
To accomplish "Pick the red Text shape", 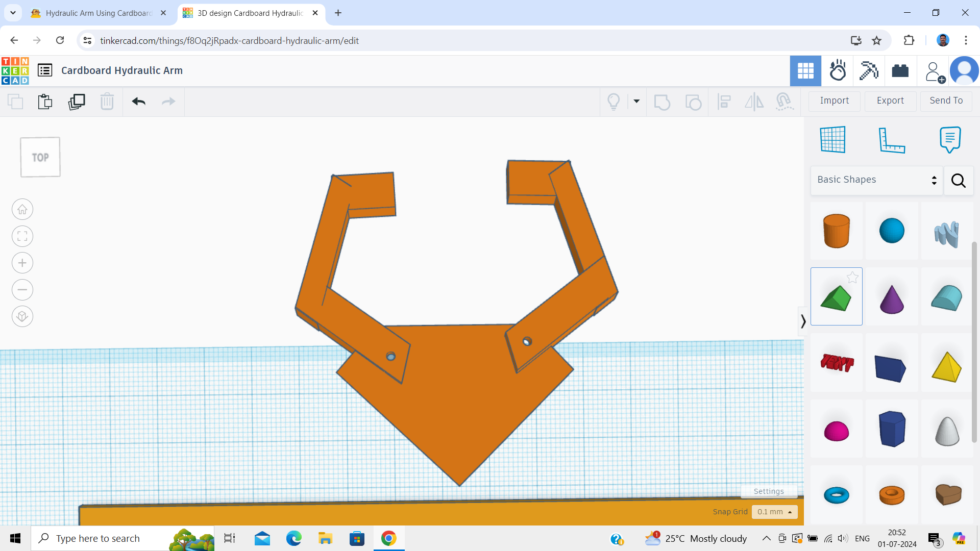I will pos(837,363).
